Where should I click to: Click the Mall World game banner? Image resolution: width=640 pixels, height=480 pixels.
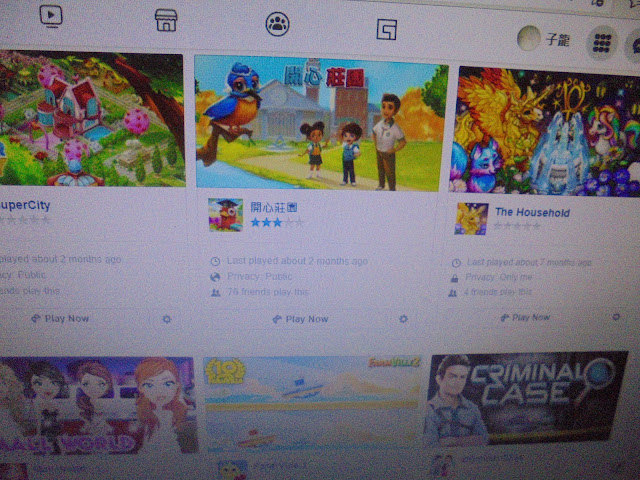coord(98,406)
